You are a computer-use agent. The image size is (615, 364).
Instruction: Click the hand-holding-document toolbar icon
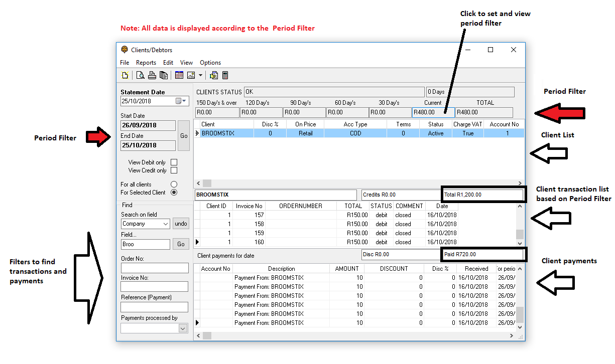pyautogui.click(x=214, y=75)
